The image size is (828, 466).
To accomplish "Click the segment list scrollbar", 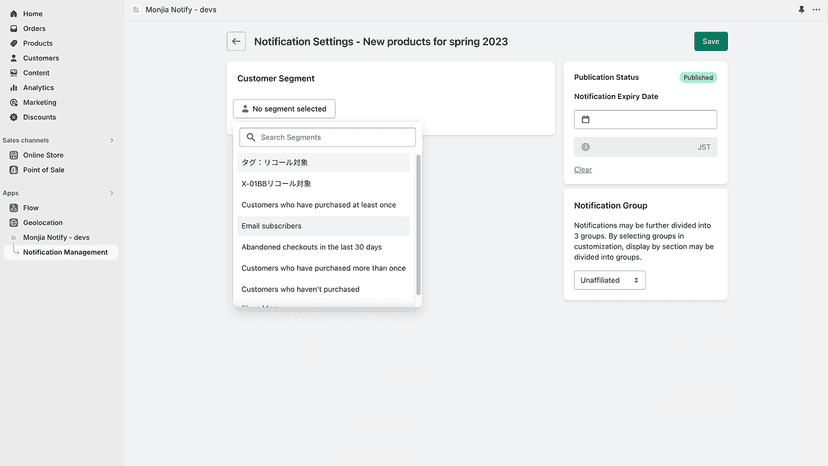I will [418, 225].
